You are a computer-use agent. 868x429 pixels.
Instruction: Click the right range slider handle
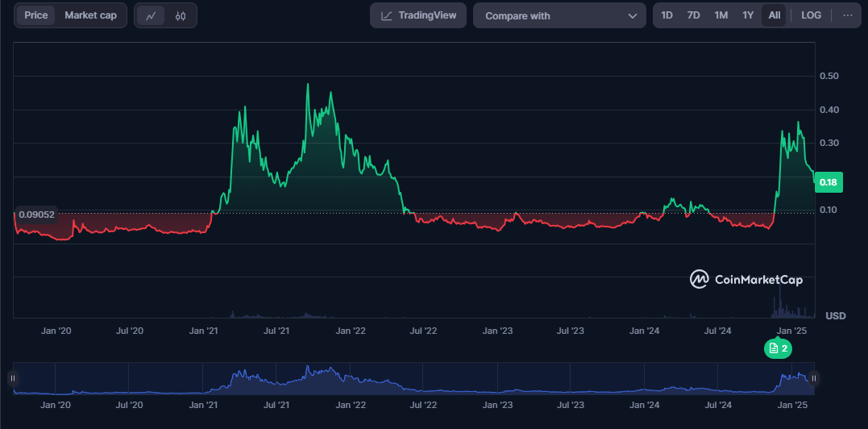click(814, 378)
